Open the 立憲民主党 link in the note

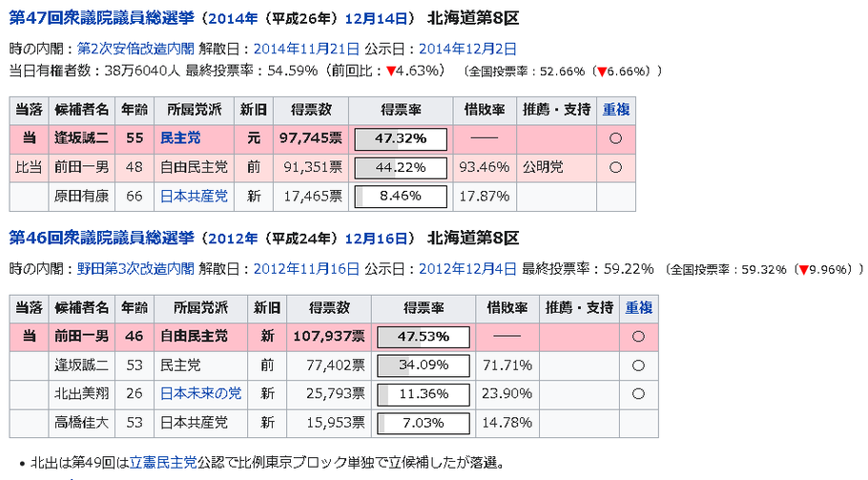163,462
